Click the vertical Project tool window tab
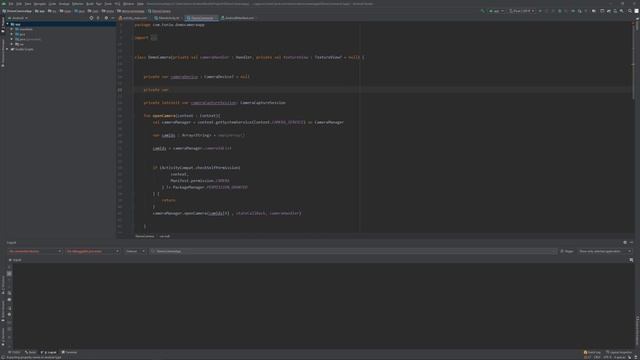Screen dimensions: 640x360 tap(3, 26)
